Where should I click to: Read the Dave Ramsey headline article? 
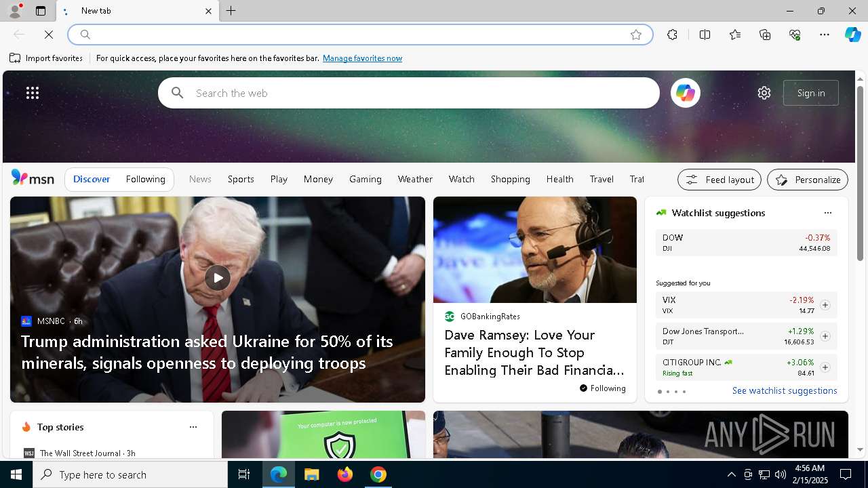(x=534, y=352)
